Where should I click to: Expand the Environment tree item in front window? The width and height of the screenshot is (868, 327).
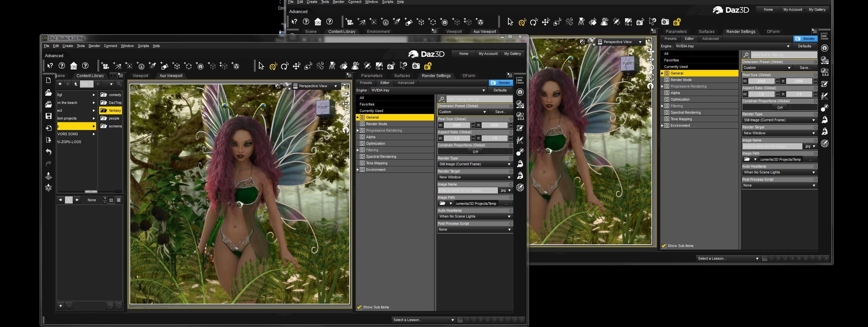click(357, 170)
